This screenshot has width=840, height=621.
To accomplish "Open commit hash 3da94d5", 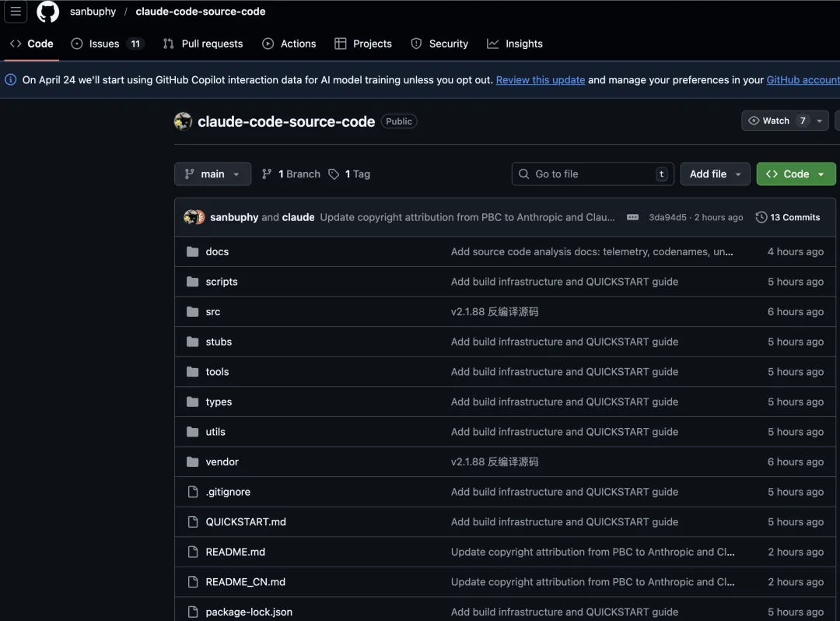I will pos(667,218).
